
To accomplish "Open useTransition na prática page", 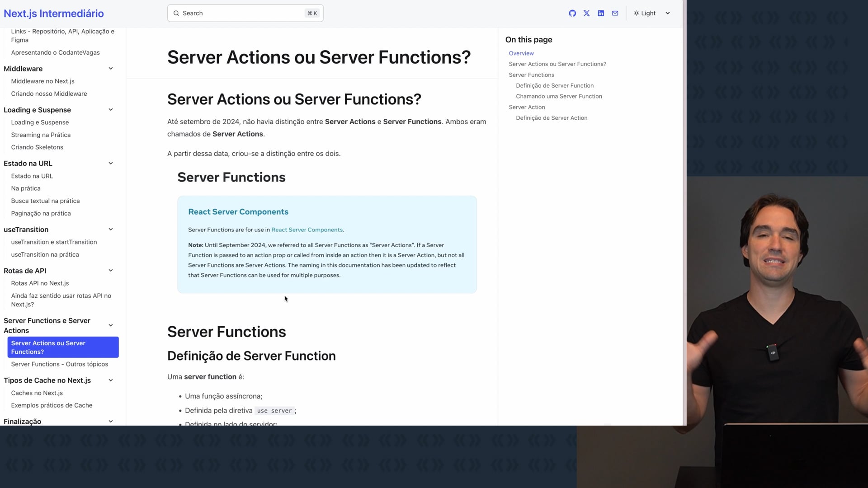I will point(45,254).
